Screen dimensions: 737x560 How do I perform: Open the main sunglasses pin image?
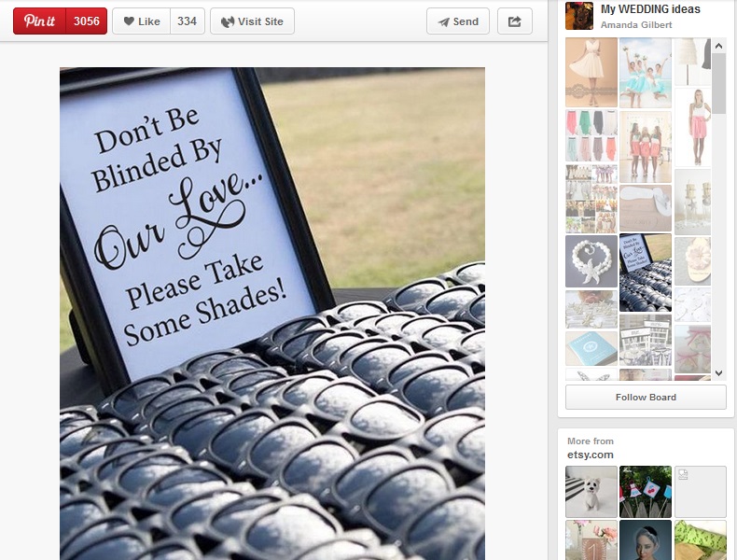(x=272, y=313)
